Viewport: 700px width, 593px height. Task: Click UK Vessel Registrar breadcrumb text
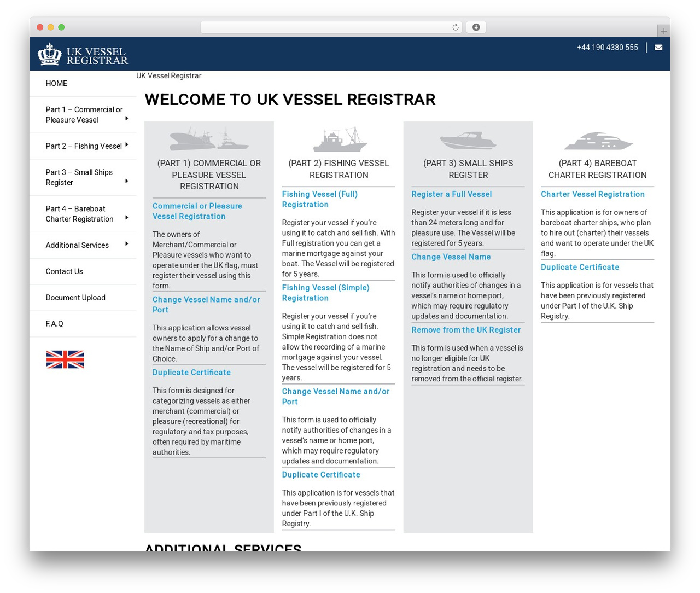168,75
